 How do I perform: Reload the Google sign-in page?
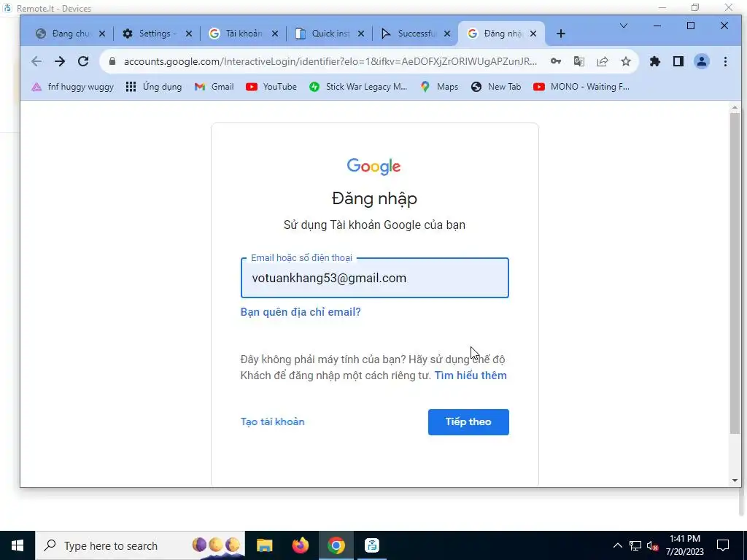(x=83, y=61)
